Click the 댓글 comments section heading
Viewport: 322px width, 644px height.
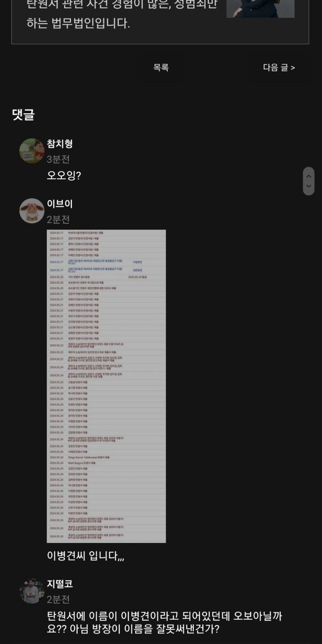click(23, 115)
